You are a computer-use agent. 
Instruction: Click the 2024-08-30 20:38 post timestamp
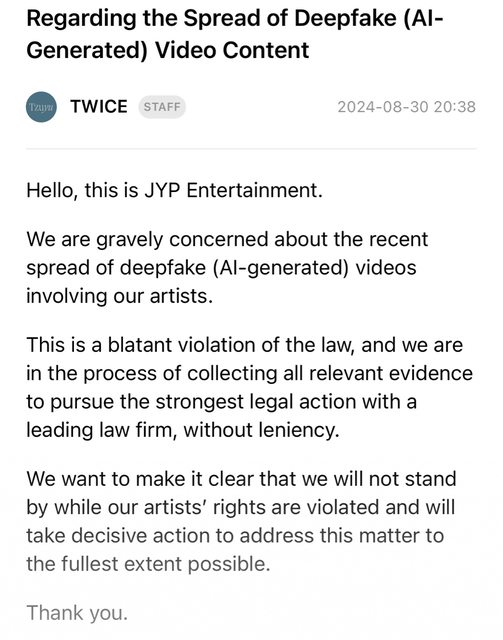[407, 107]
